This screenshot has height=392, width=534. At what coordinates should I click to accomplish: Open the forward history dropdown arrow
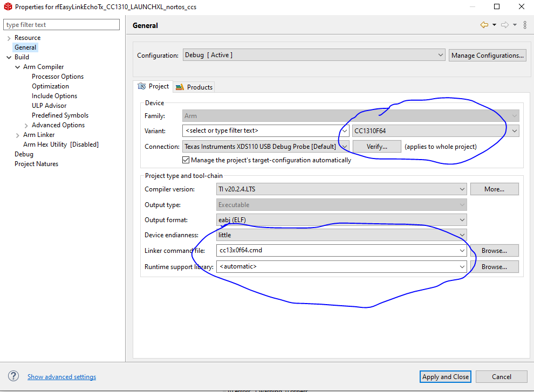515,25
